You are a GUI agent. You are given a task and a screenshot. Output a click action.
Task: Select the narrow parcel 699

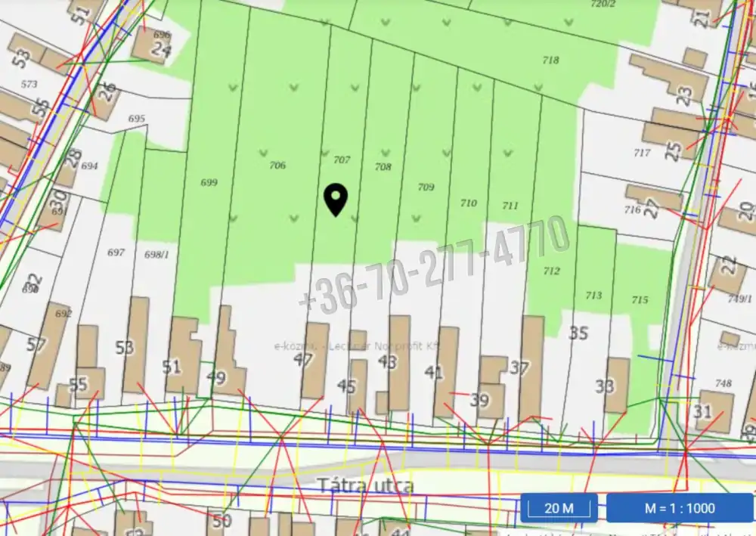point(209,183)
